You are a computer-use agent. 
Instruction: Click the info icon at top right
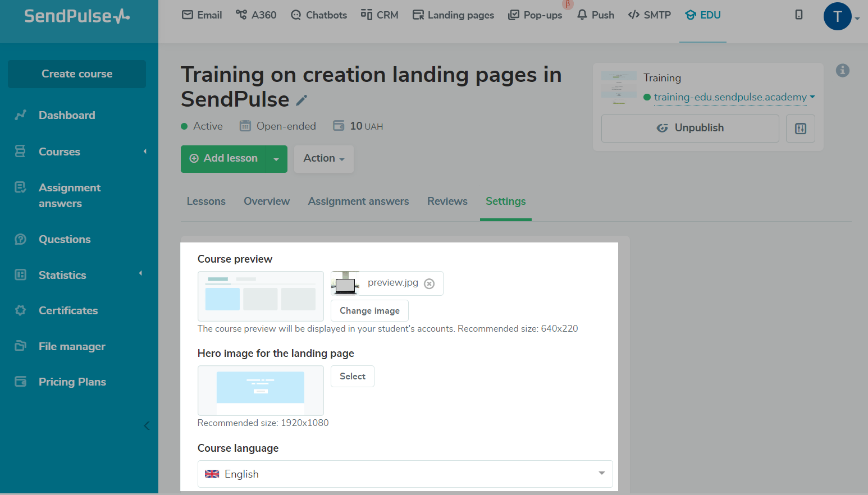pos(843,70)
